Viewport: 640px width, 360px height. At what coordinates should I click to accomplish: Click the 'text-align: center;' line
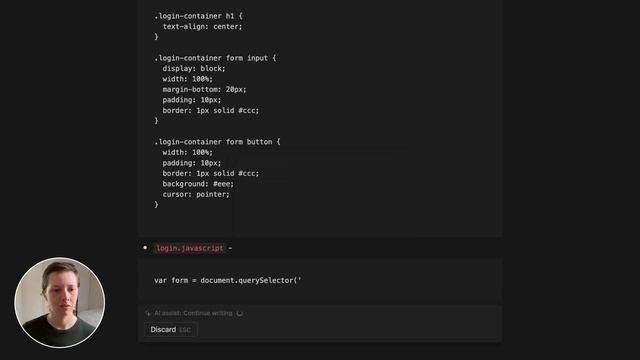202,27
